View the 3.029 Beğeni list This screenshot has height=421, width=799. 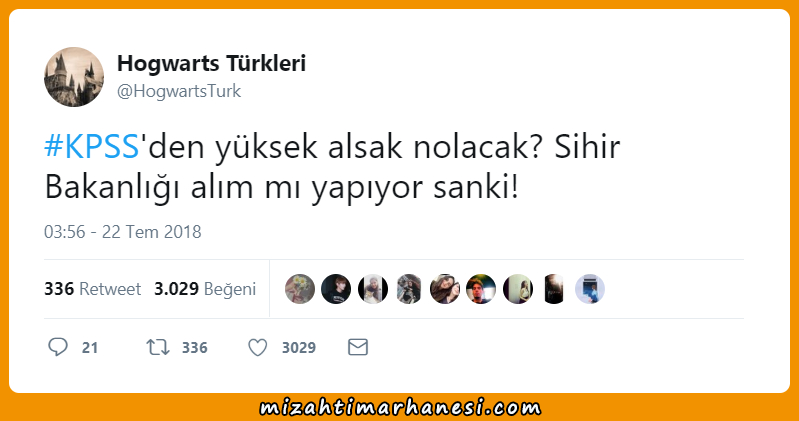(x=205, y=289)
